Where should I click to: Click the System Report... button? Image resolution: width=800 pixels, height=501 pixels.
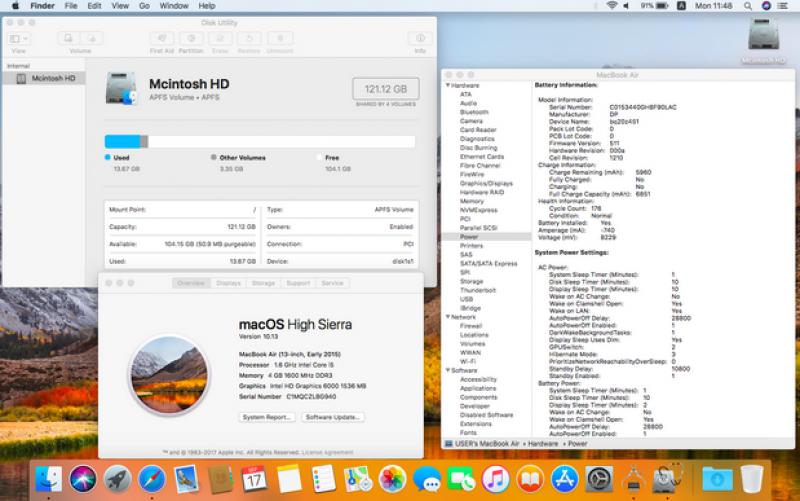267,417
